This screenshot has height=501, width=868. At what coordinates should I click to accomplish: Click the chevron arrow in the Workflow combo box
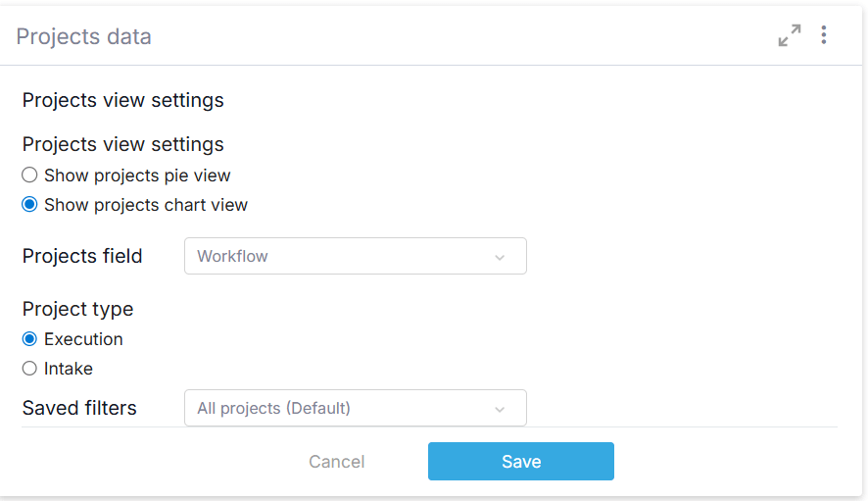coord(500,257)
